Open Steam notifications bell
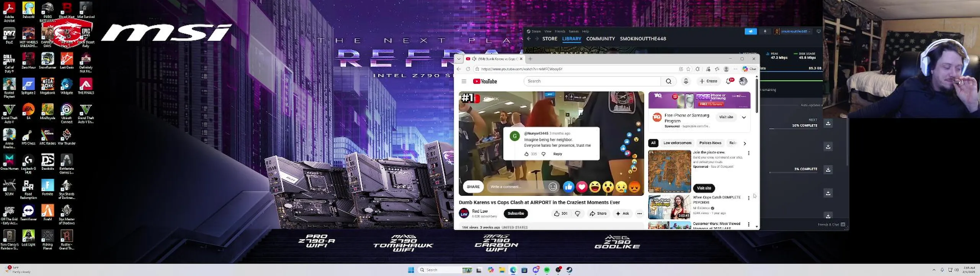 tap(765, 31)
